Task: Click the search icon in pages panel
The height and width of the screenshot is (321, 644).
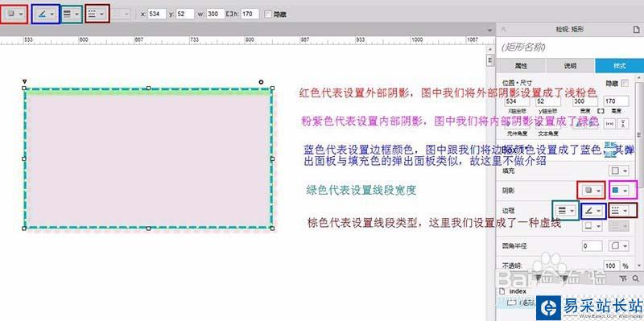Action: [x=635, y=278]
